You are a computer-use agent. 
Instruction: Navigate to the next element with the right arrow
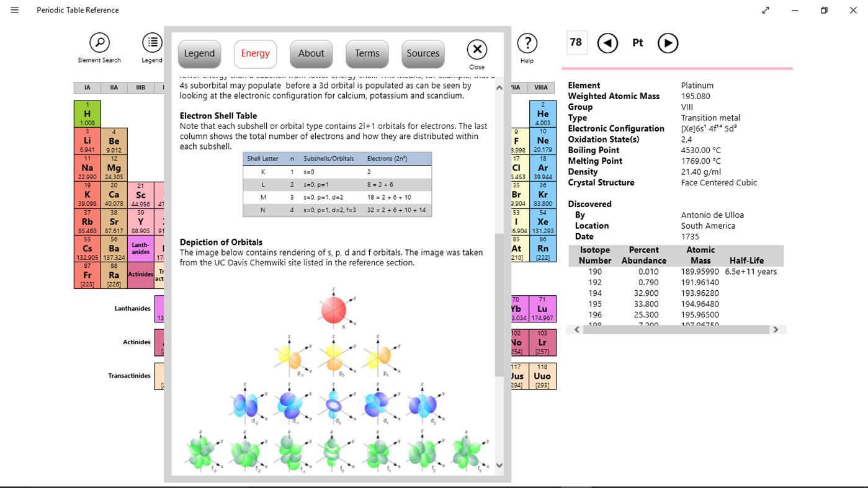point(668,43)
